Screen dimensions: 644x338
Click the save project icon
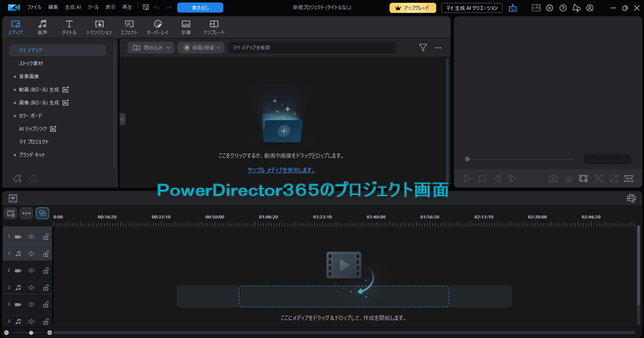(x=146, y=8)
